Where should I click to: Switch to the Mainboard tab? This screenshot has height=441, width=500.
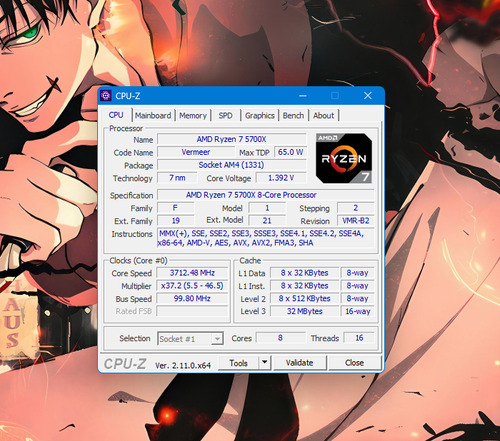click(x=153, y=116)
